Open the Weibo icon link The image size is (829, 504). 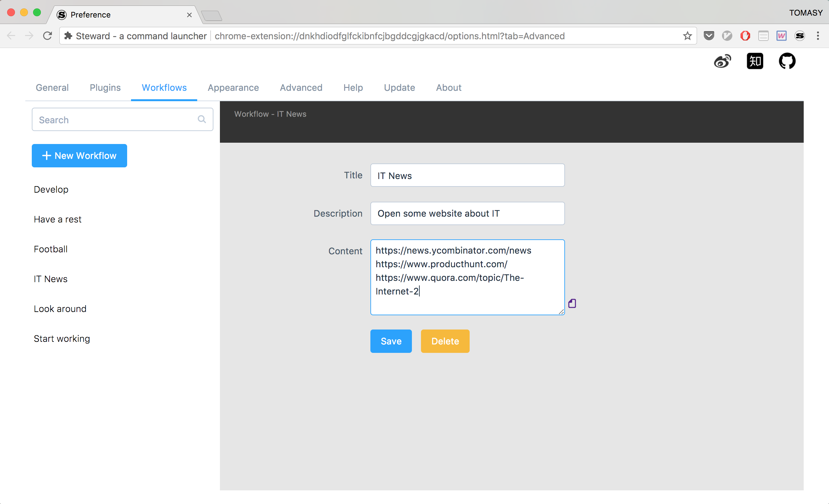(722, 61)
